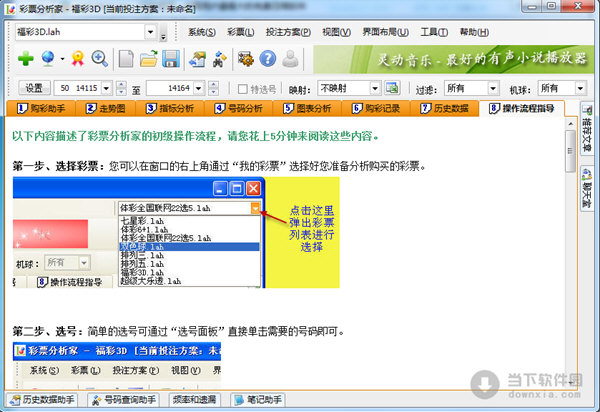Open the 不映射 mapping dropdown

pos(375,88)
